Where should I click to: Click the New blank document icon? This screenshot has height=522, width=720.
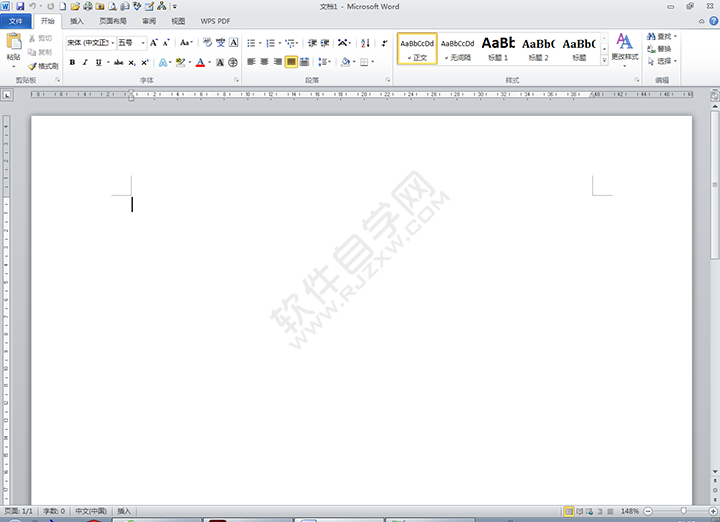click(x=62, y=6)
